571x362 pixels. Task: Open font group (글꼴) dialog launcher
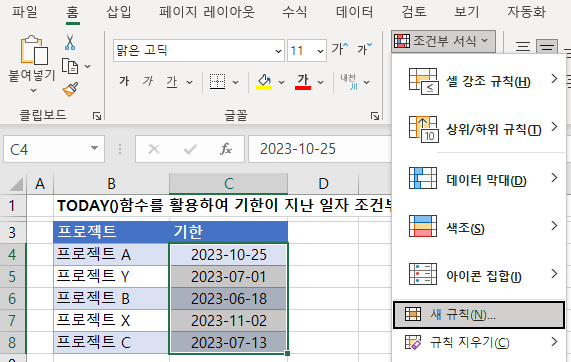click(x=375, y=116)
